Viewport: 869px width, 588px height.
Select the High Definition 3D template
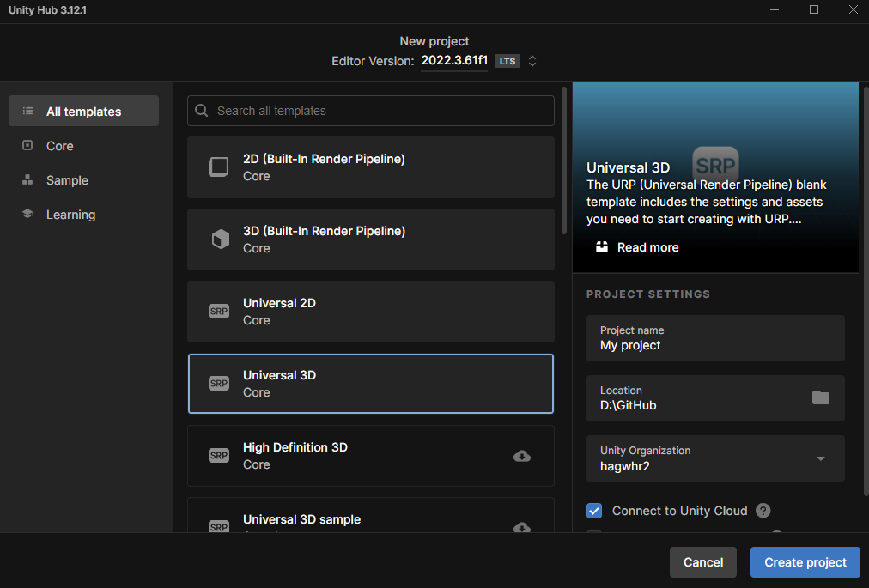[x=371, y=456]
